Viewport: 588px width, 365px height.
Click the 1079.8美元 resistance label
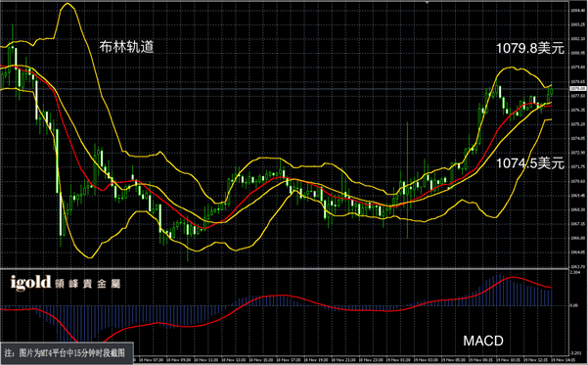[x=530, y=48]
